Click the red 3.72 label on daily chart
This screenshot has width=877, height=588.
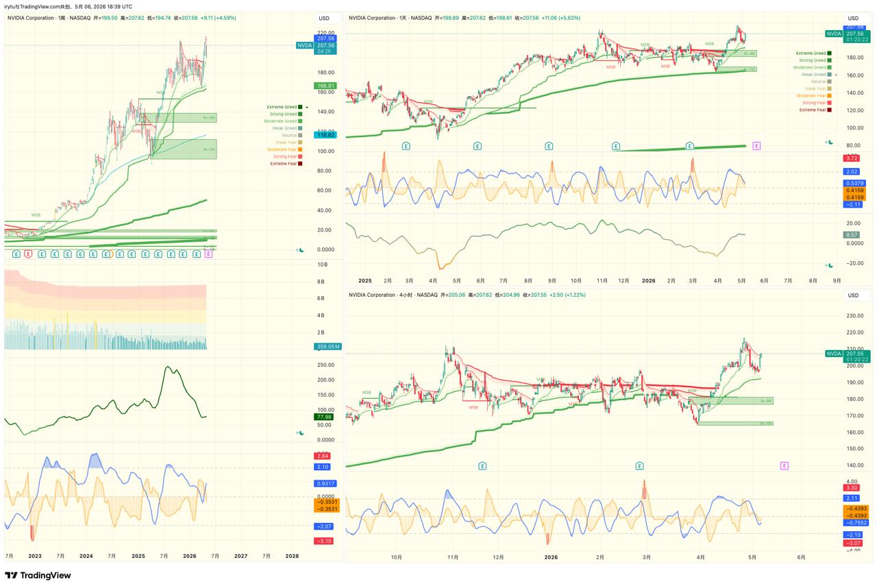tap(852, 158)
